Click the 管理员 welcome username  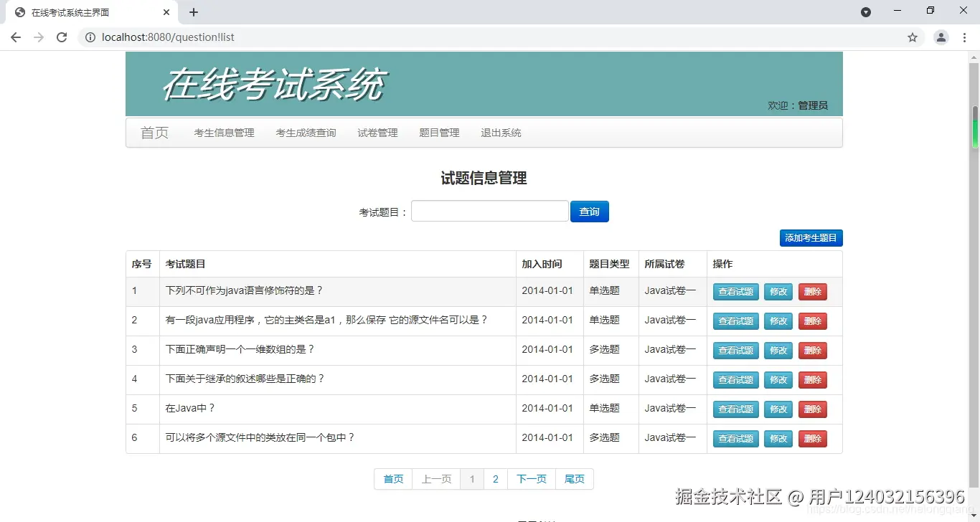tap(813, 105)
